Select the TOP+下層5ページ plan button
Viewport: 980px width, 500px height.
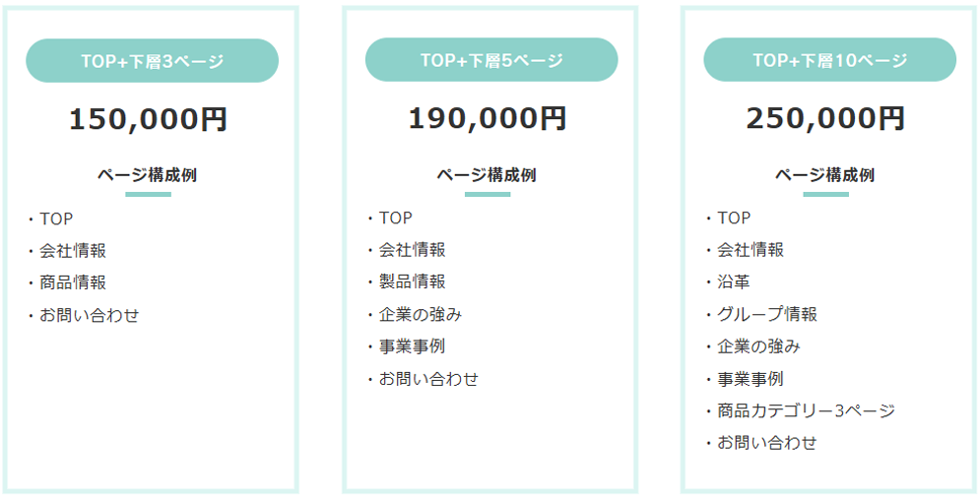[490, 60]
